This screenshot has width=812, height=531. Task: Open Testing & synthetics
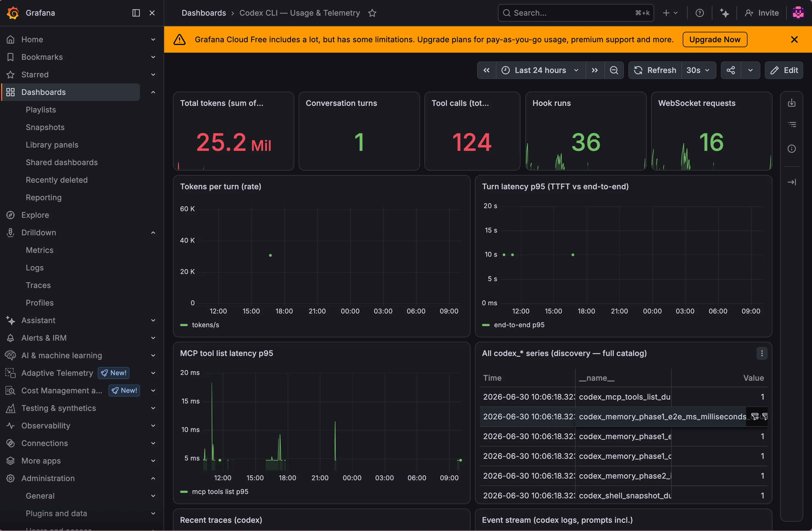tap(59, 408)
